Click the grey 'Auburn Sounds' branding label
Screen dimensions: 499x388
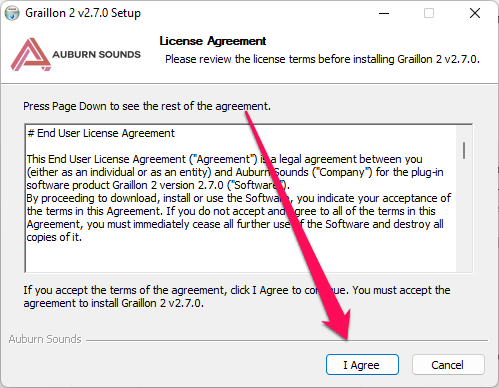[x=45, y=339]
